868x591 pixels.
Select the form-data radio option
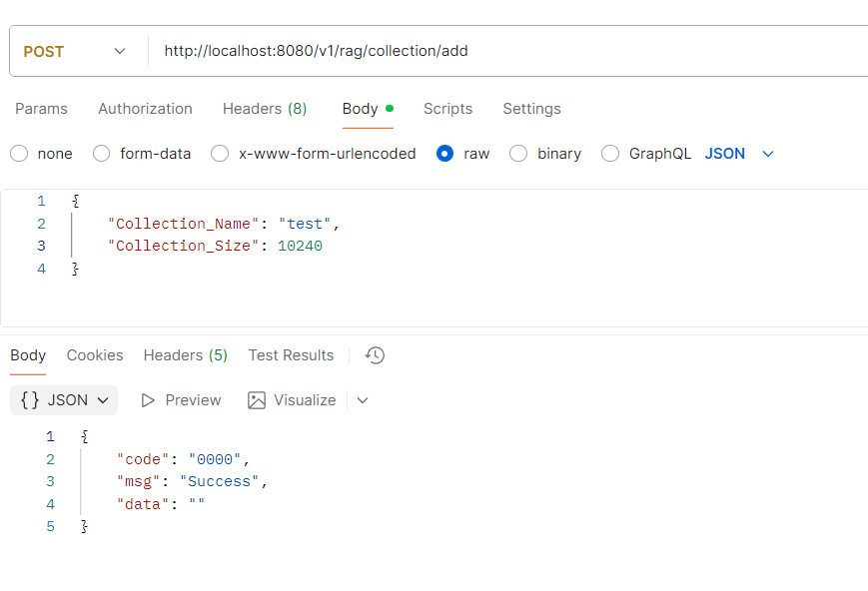102,154
